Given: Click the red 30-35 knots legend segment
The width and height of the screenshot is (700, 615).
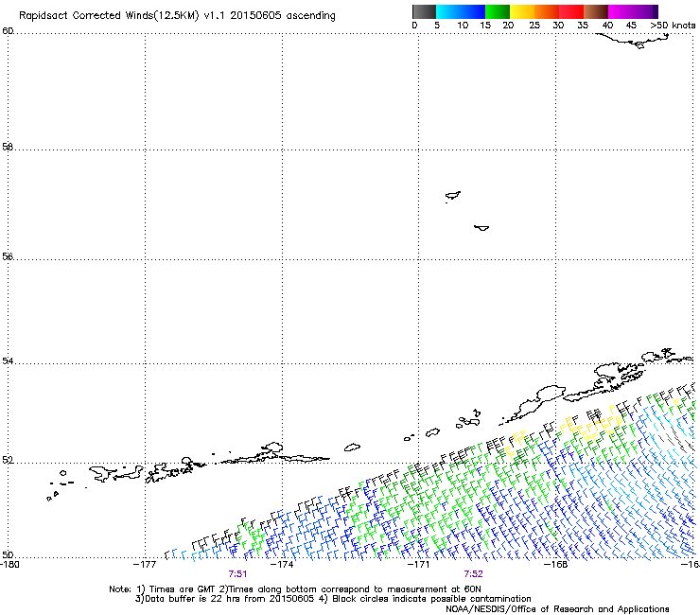Looking at the screenshot, I should coord(571,11).
